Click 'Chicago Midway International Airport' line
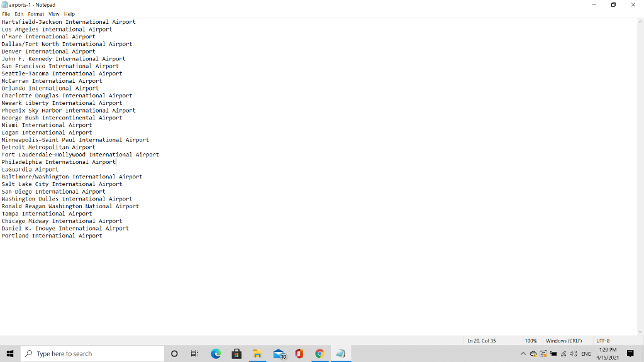Image resolution: width=644 pixels, height=362 pixels. pyautogui.click(x=62, y=222)
